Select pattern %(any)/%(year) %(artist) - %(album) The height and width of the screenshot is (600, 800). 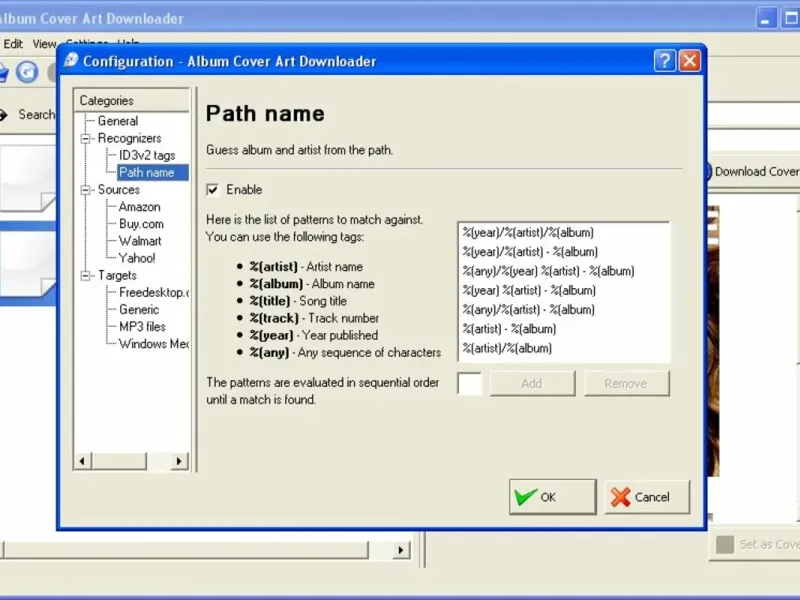click(x=548, y=271)
